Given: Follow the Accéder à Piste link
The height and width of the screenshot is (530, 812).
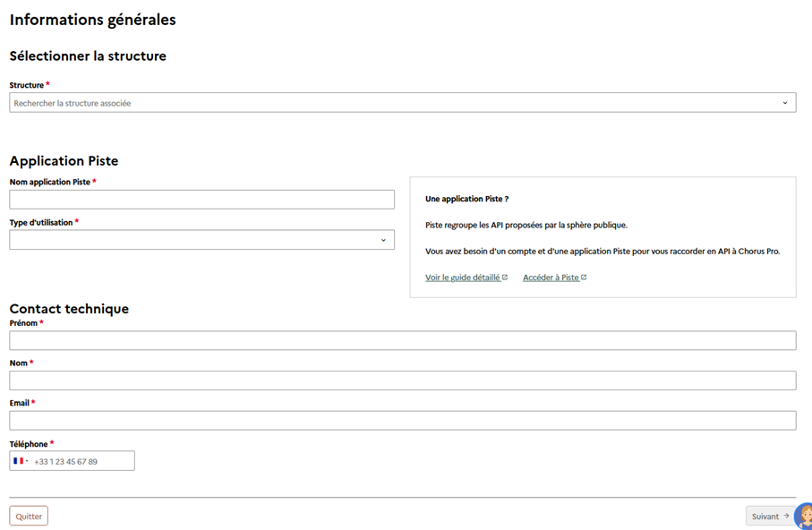Looking at the screenshot, I should pyautogui.click(x=551, y=278).
